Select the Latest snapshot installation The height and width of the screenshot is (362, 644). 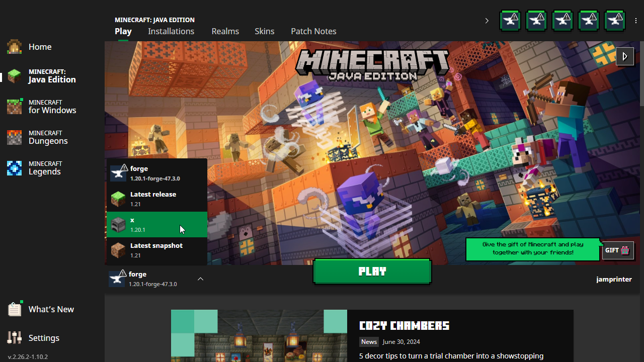[156, 250]
